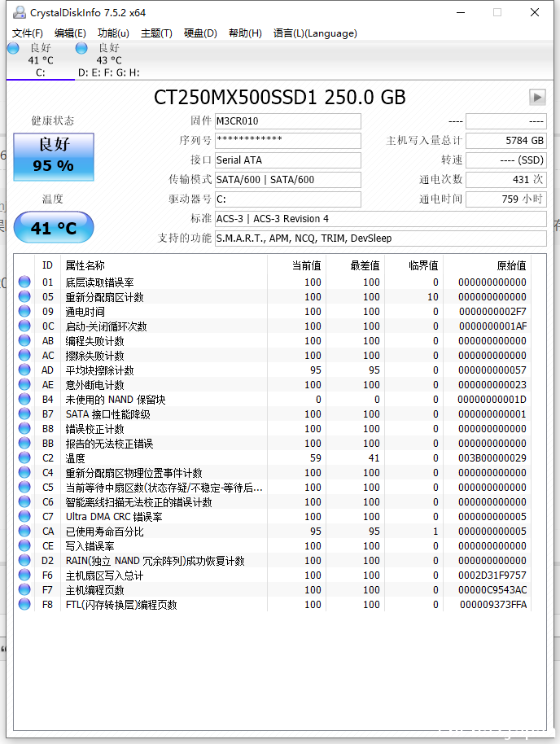Open the 语言(L)(Language) menu
This screenshot has height=744, width=560.
pos(315,33)
